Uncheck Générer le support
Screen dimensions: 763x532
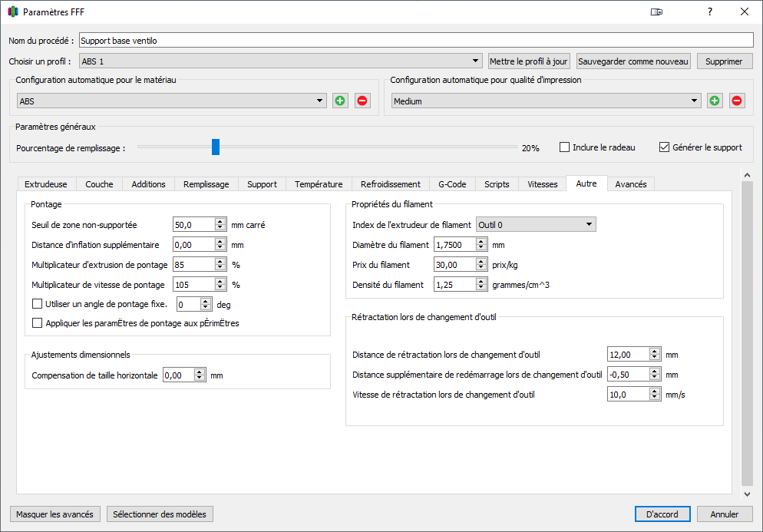664,147
